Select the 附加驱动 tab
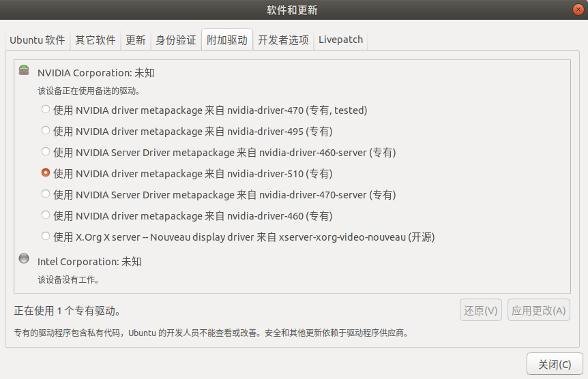Image resolution: width=588 pixels, height=379 pixels. click(x=227, y=40)
